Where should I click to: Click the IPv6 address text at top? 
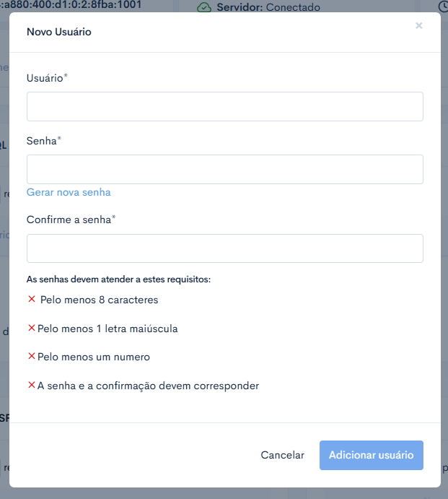pyautogui.click(x=71, y=5)
